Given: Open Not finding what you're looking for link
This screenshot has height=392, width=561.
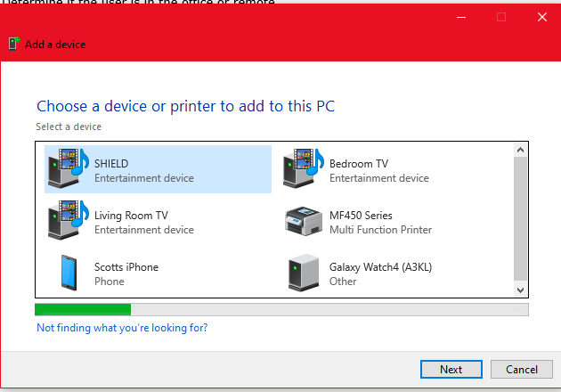Looking at the screenshot, I should coord(122,328).
